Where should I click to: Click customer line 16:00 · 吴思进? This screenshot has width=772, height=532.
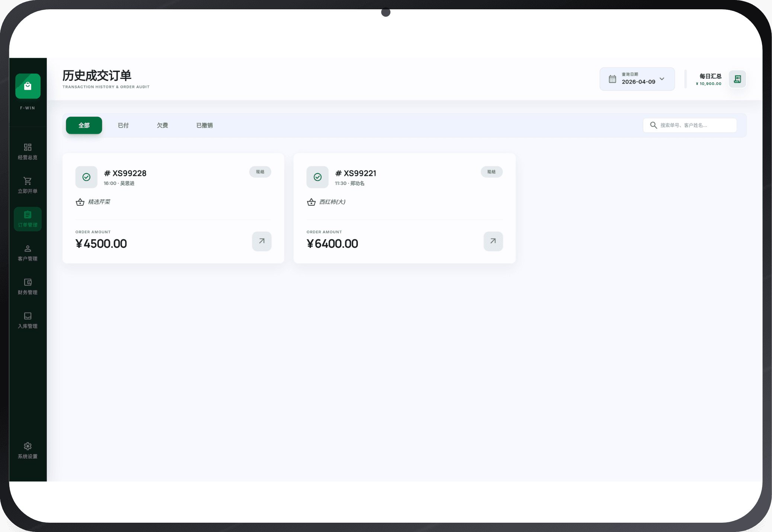[x=119, y=183]
